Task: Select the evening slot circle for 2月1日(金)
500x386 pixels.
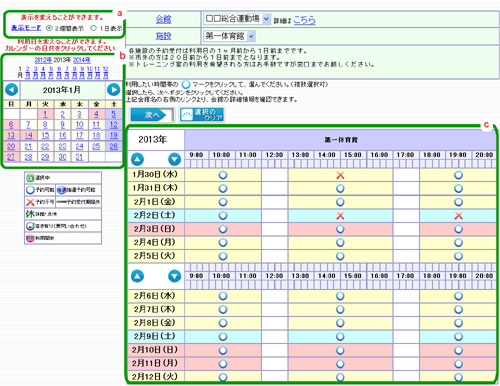Action: click(x=459, y=202)
